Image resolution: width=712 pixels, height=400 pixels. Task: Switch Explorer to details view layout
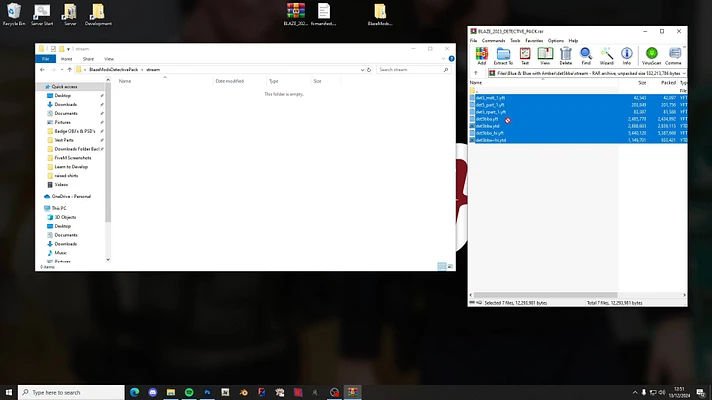[441, 267]
